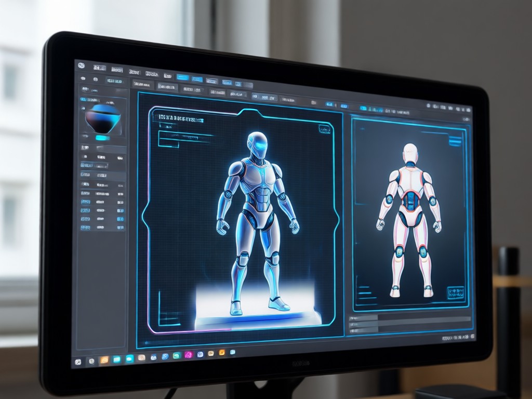Screen dimensions: 532x399
Task: Open the small orange icon near the dock's right end
Action: coord(222,353)
